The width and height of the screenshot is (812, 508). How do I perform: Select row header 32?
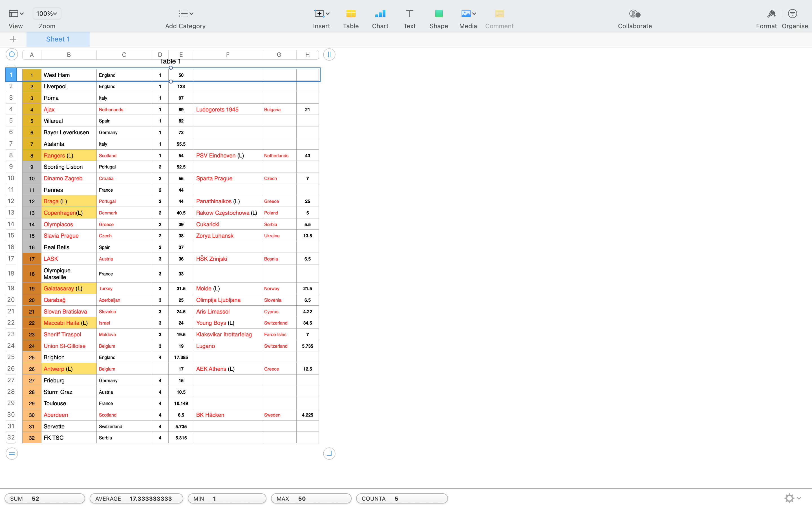tap(11, 437)
